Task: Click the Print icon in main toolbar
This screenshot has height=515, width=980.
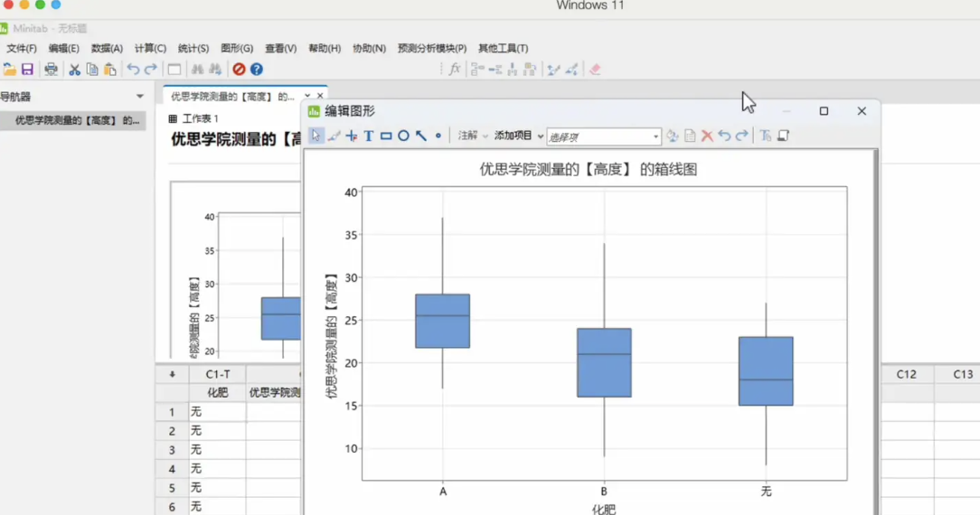Action: 52,70
